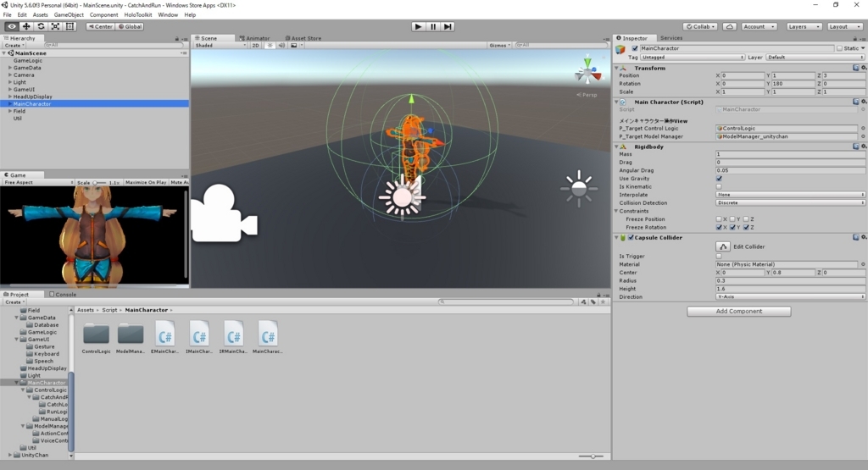The height and width of the screenshot is (470, 868).
Task: Open the Collision Detection dropdown
Action: [x=790, y=203]
